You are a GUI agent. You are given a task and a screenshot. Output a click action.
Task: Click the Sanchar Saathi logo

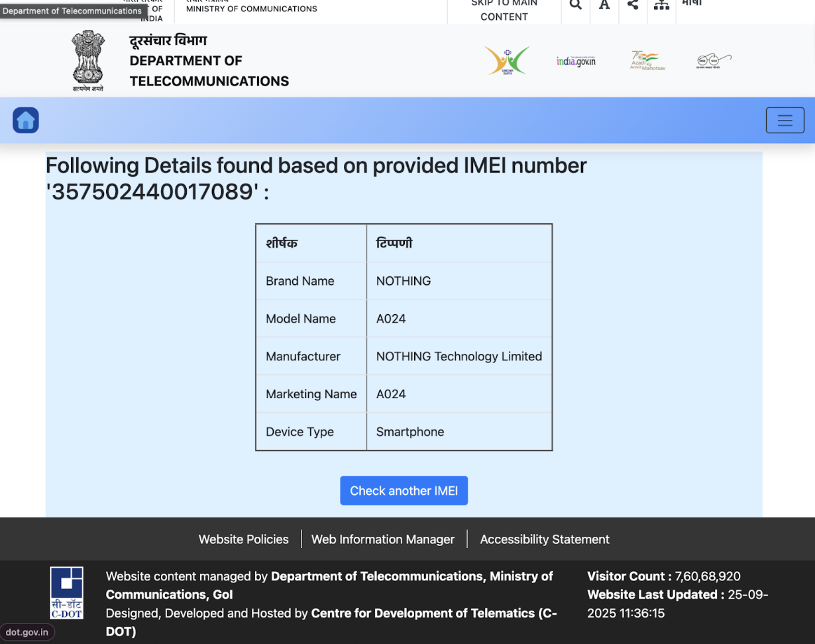click(508, 60)
